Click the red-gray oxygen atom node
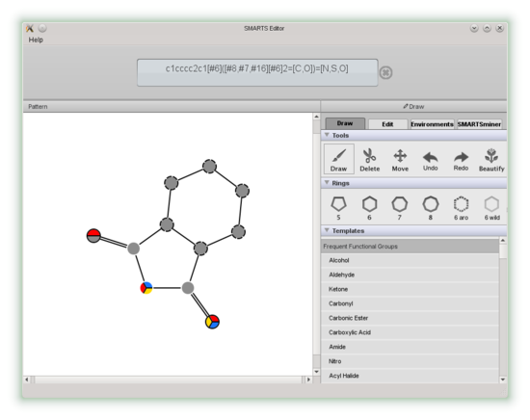This screenshot has width=530, height=420. (93, 235)
